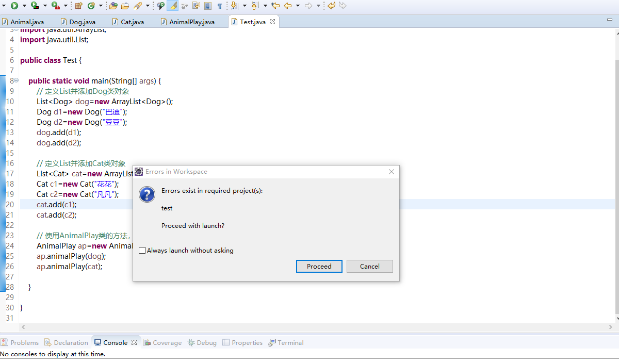
Task: Click line number 26 in the gutter
Action: pos(9,267)
